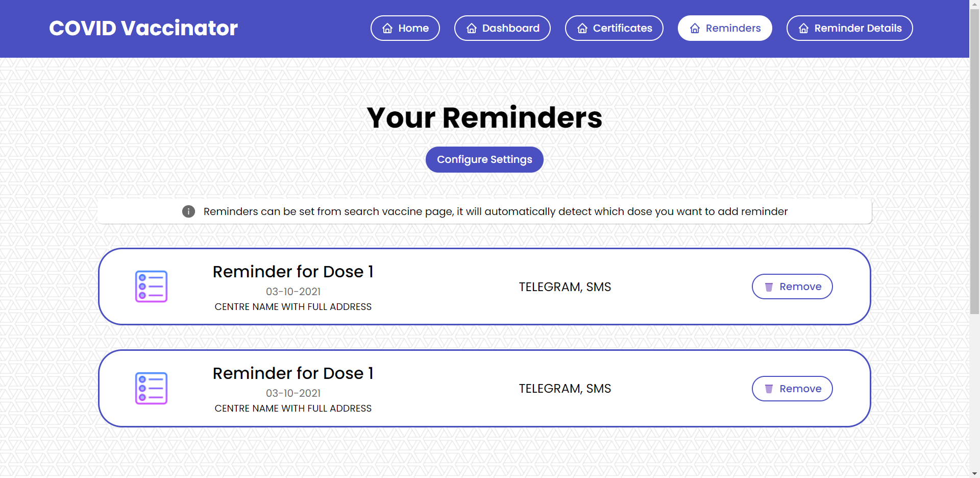This screenshot has width=980, height=478.
Task: Go to the Certificates page
Action: coord(614,28)
